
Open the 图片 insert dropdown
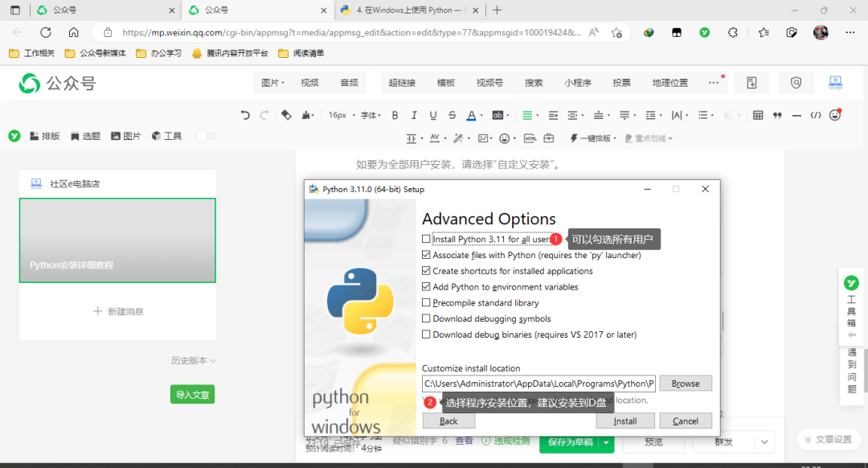272,83
